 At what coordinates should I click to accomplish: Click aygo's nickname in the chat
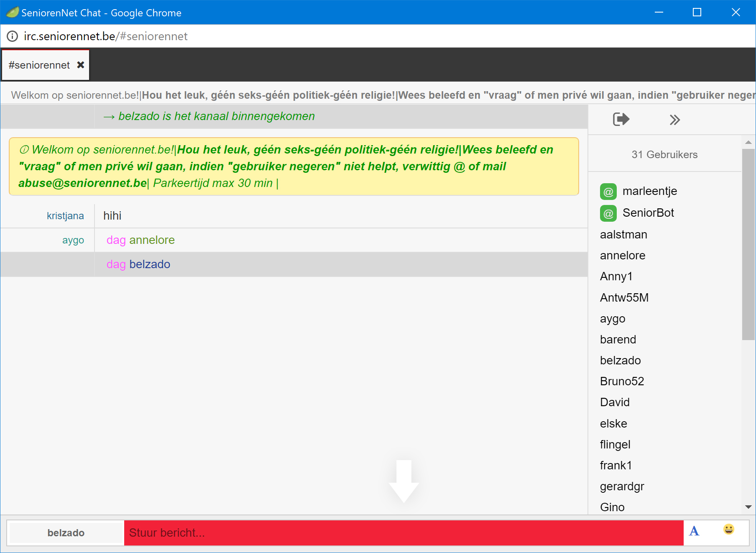pyautogui.click(x=73, y=240)
